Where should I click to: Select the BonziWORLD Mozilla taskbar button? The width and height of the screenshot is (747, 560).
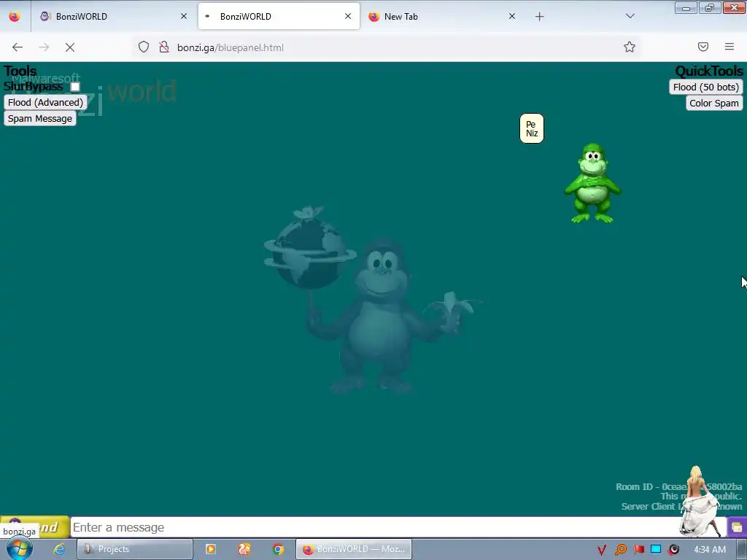coord(354,549)
